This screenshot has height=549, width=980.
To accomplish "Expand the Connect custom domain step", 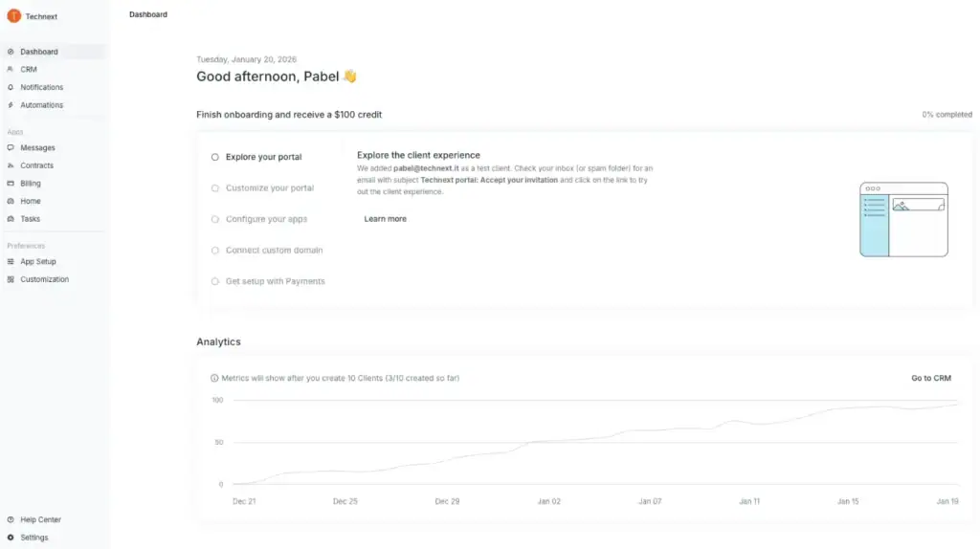I will [x=274, y=251].
